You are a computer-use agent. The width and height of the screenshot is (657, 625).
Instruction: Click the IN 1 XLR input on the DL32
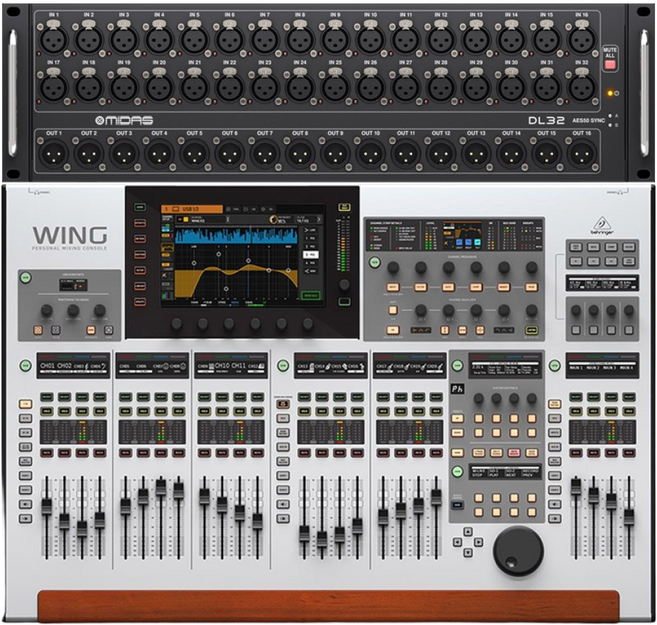pos(54,41)
